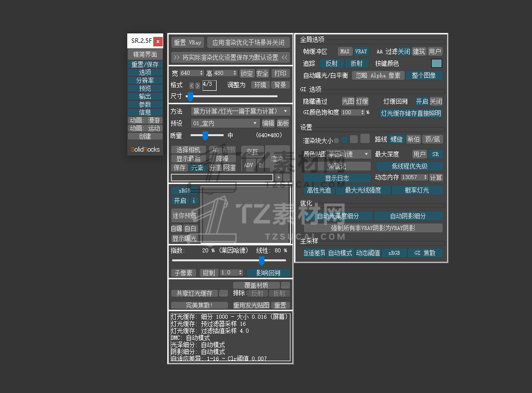Click the 宽 width spinner arrows
Viewport: 532px width, 393px height.
(x=201, y=73)
